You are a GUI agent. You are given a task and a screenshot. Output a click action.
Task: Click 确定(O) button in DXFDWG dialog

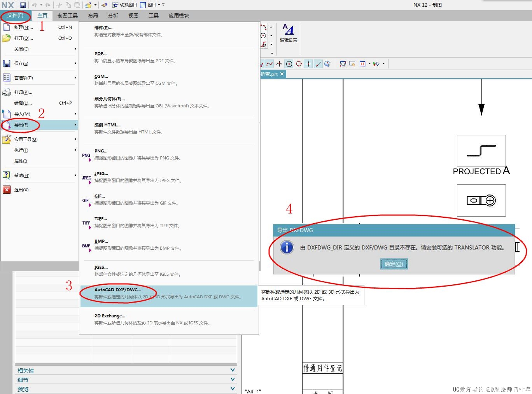coord(394,264)
